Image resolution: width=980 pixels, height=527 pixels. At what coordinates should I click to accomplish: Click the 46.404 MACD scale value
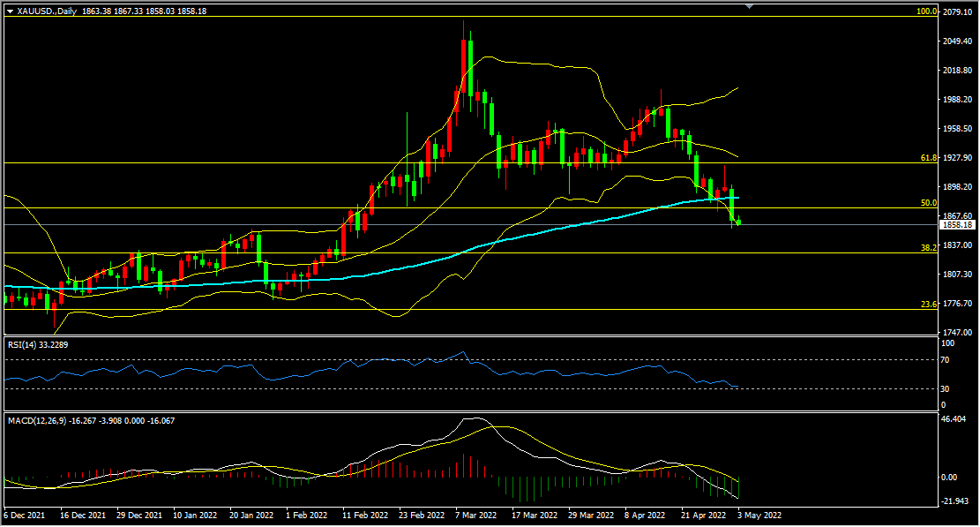click(x=954, y=418)
